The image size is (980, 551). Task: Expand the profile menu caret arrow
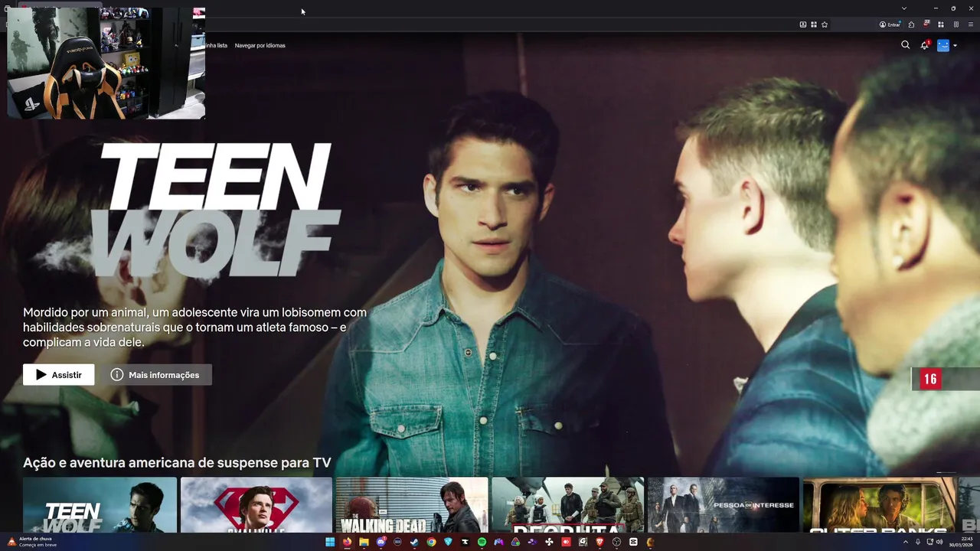click(x=955, y=46)
